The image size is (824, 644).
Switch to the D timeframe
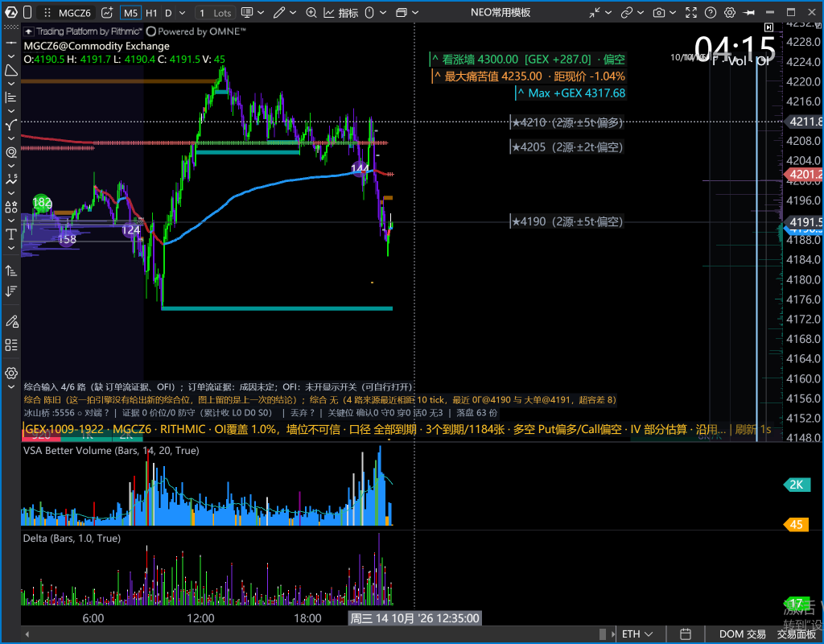[x=168, y=13]
